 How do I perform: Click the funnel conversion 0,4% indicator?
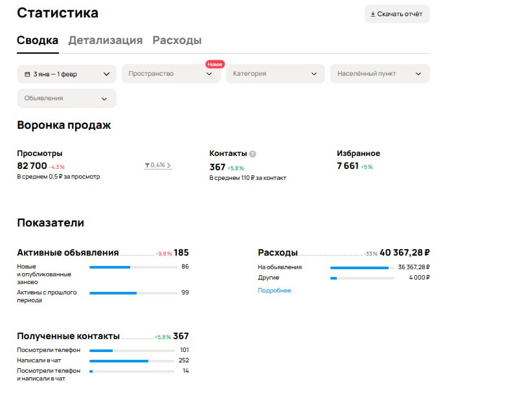click(158, 166)
